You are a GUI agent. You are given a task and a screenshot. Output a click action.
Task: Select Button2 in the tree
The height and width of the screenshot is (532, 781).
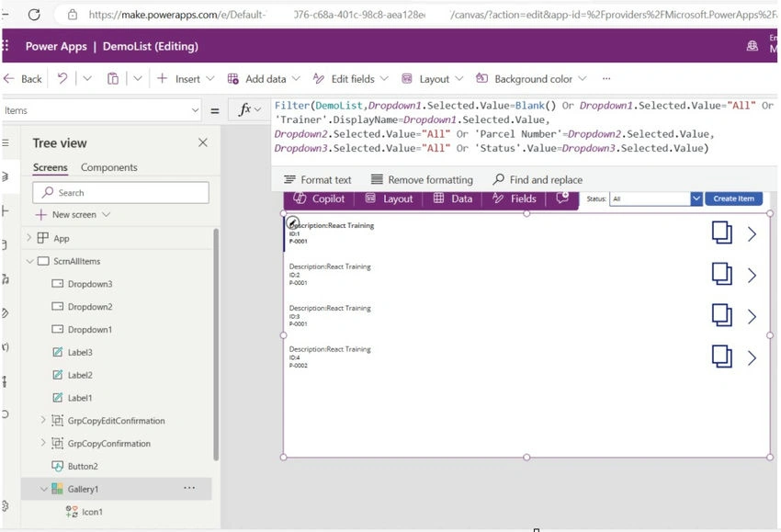83,466
